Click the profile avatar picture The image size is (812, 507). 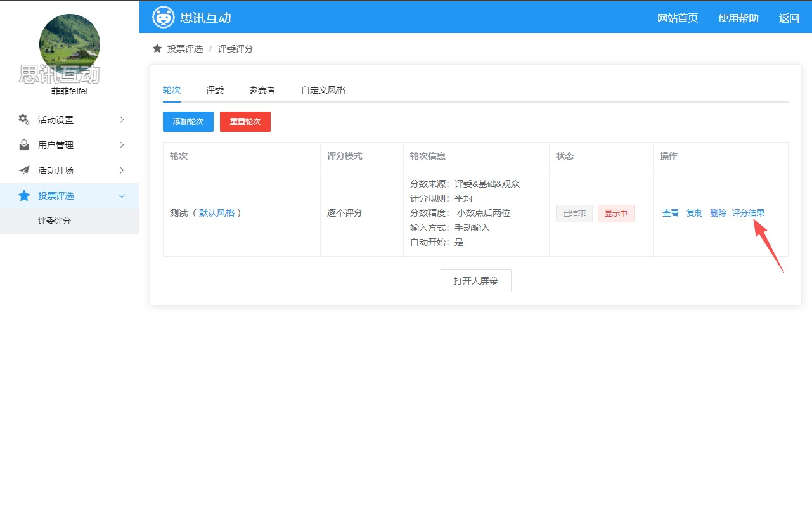coord(70,44)
